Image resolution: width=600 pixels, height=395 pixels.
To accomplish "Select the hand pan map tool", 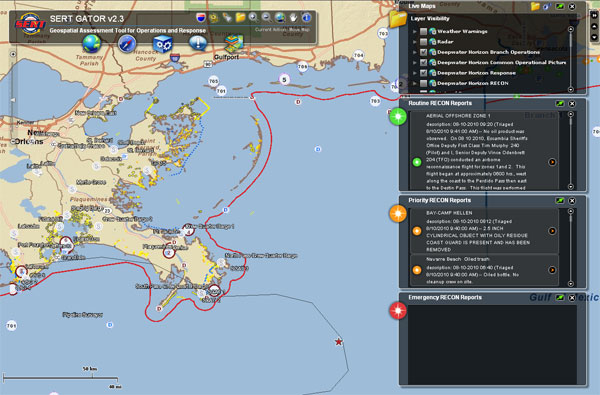I will tap(293, 17).
